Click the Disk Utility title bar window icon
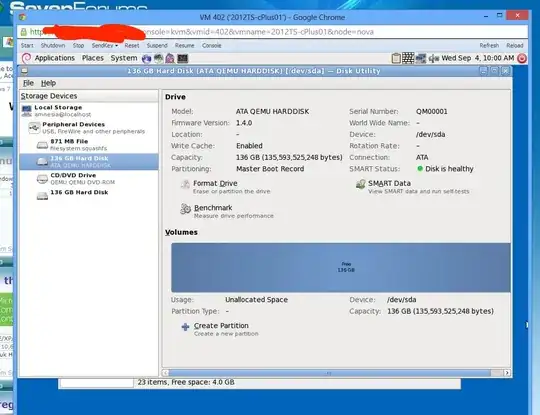 coord(24,71)
